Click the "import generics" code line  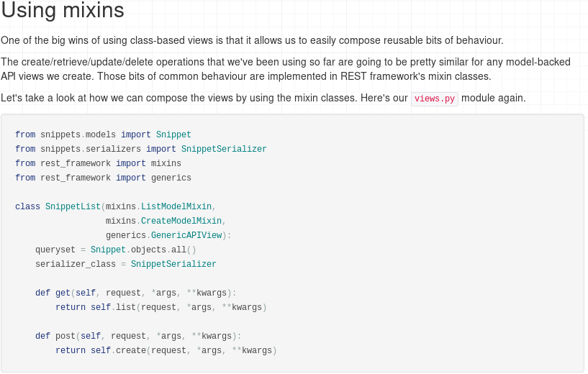tap(103, 178)
